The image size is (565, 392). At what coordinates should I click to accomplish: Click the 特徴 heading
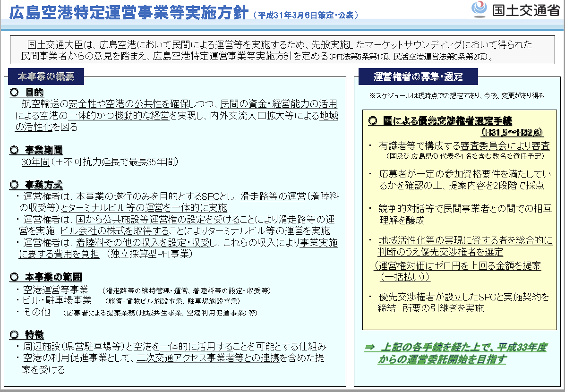(x=34, y=335)
